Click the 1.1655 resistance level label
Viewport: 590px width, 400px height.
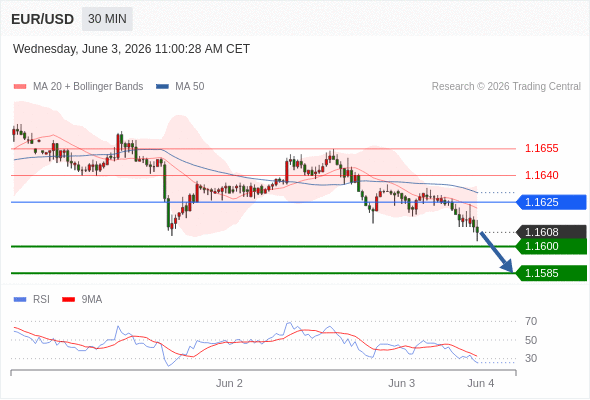541,148
